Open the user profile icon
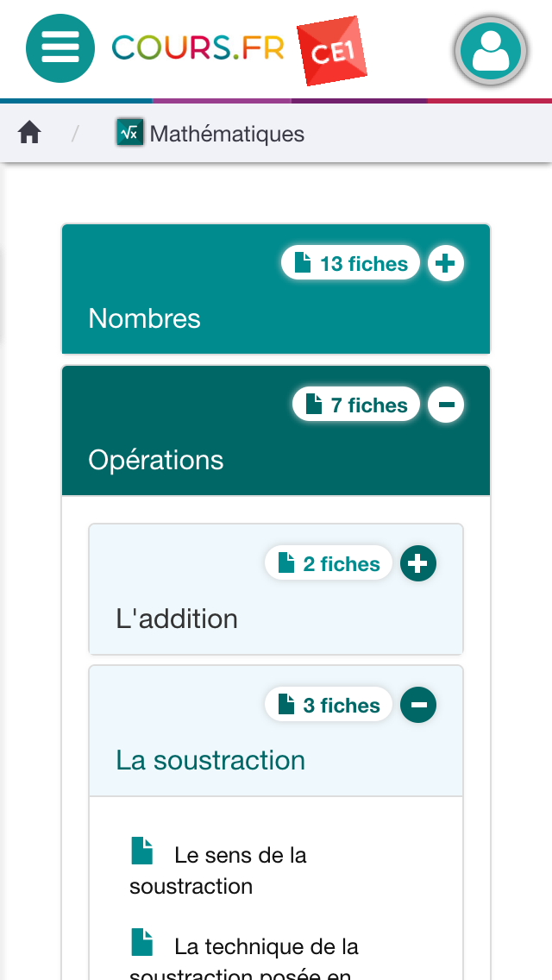Screen dimensions: 552x980 tap(490, 50)
